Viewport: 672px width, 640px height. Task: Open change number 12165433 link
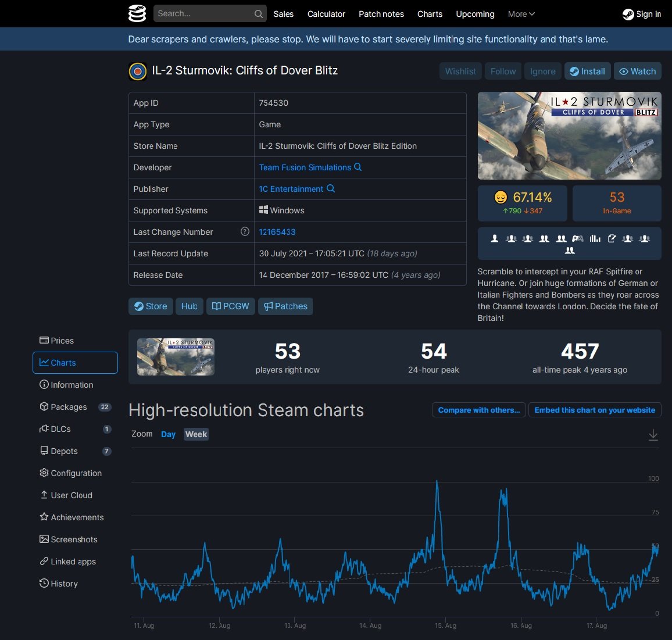click(x=277, y=232)
